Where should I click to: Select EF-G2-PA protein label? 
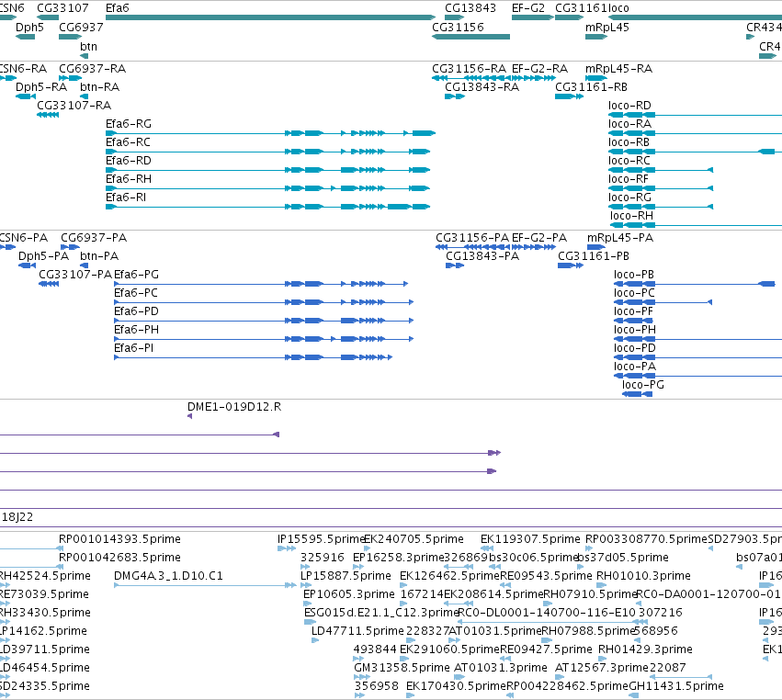point(539,237)
